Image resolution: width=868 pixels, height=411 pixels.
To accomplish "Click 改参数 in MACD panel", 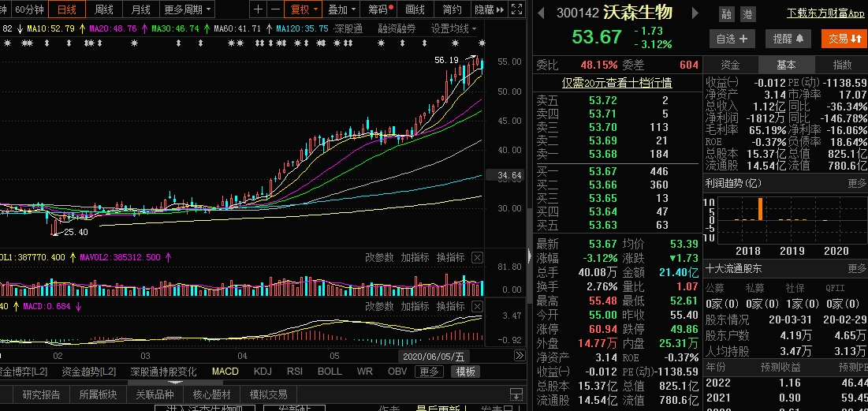I will pyautogui.click(x=379, y=306).
